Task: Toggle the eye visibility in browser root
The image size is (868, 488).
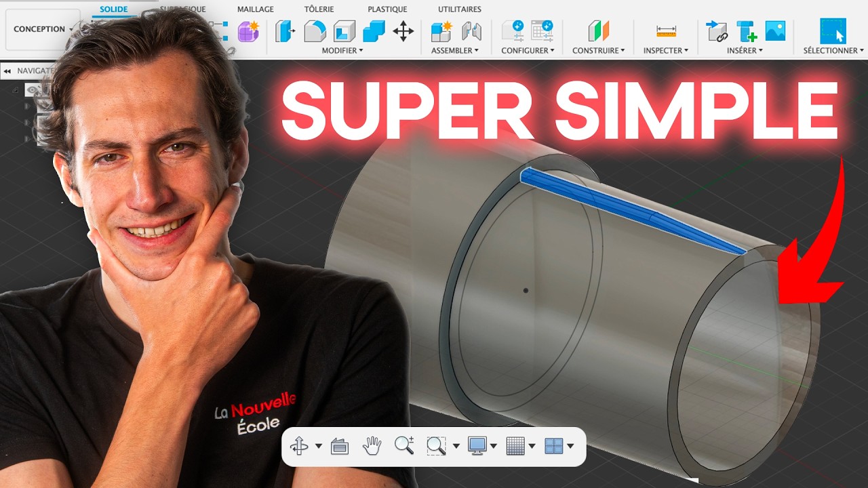Action: pyautogui.click(x=33, y=89)
